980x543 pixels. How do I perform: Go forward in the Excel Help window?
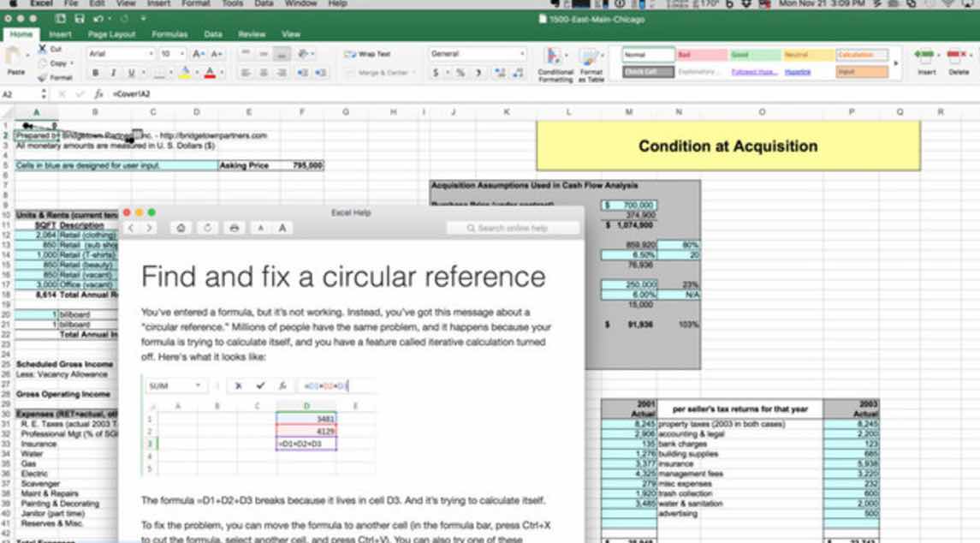(149, 229)
